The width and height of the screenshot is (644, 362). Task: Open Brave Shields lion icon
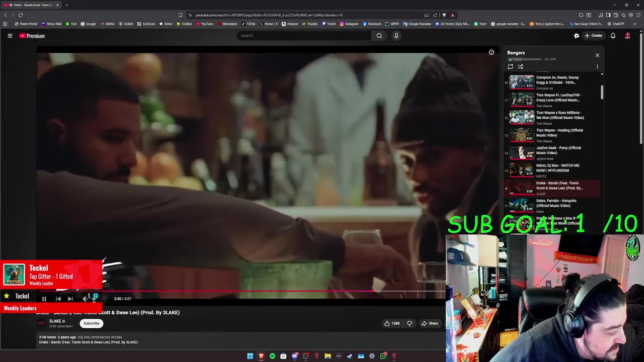444,15
